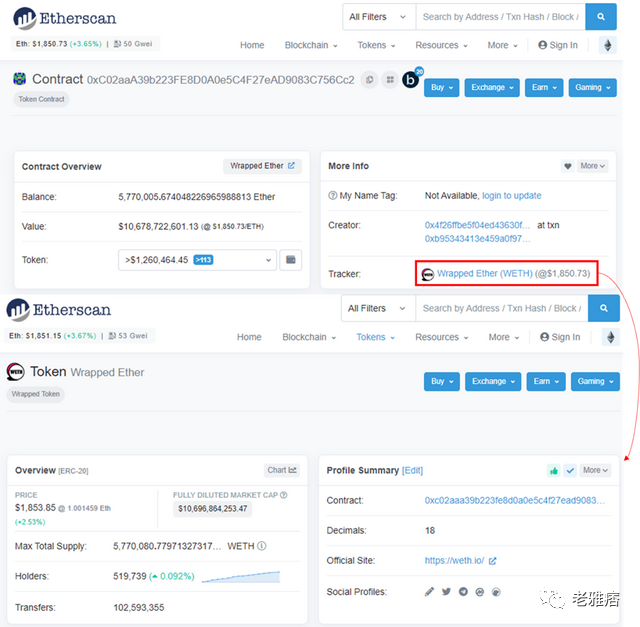Open the Buy dropdown on the Contract page
640x627 pixels.
(442, 88)
